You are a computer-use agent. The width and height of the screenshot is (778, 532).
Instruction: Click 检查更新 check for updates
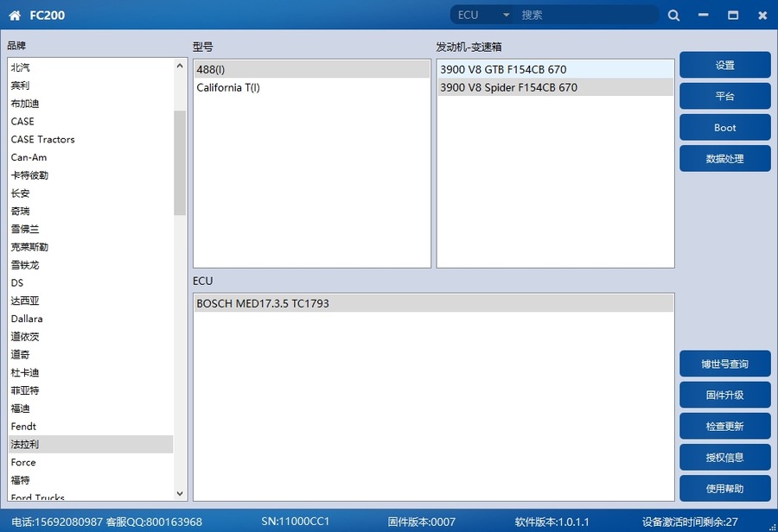[725, 427]
